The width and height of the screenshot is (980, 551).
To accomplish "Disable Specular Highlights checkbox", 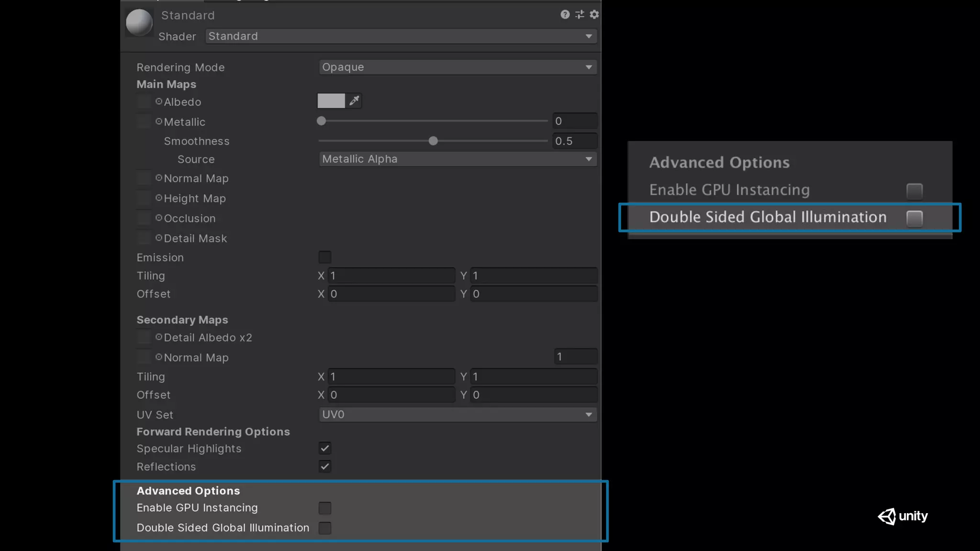I will tap(325, 448).
